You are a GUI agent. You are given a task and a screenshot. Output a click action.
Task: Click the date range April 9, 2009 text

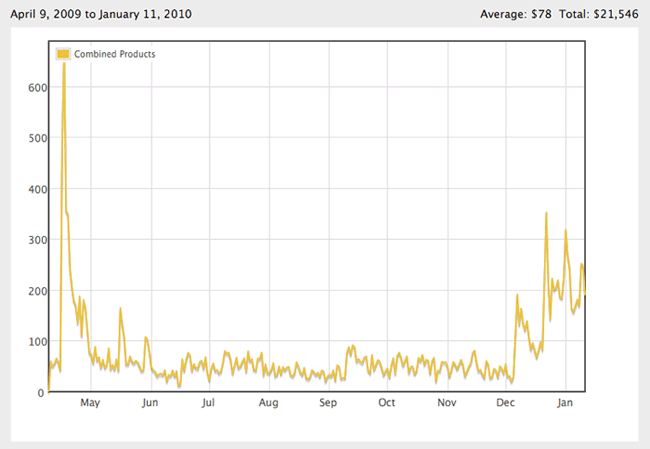[46, 14]
